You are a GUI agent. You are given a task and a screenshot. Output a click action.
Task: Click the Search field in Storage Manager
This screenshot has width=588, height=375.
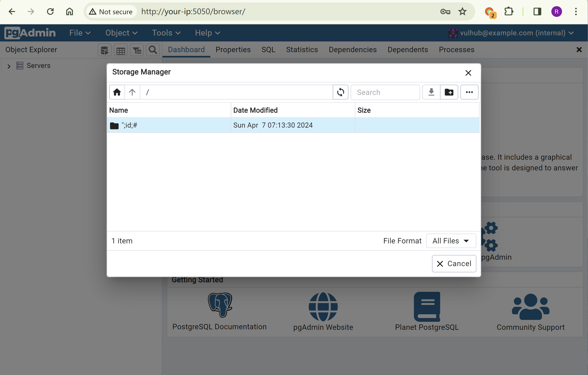click(385, 92)
